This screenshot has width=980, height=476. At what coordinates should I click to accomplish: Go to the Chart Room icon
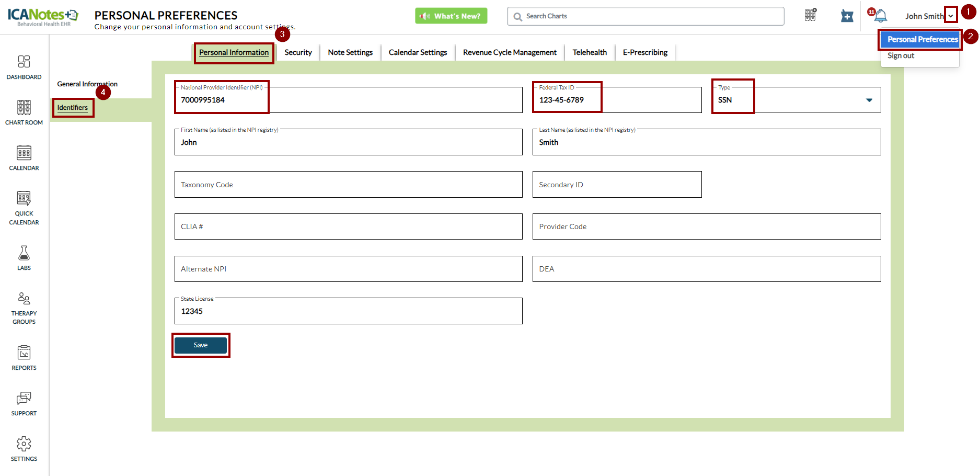(x=24, y=108)
